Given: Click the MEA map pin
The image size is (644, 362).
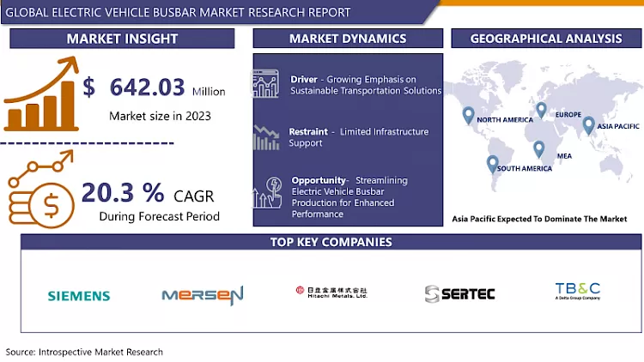Looking at the screenshot, I should (539, 149).
